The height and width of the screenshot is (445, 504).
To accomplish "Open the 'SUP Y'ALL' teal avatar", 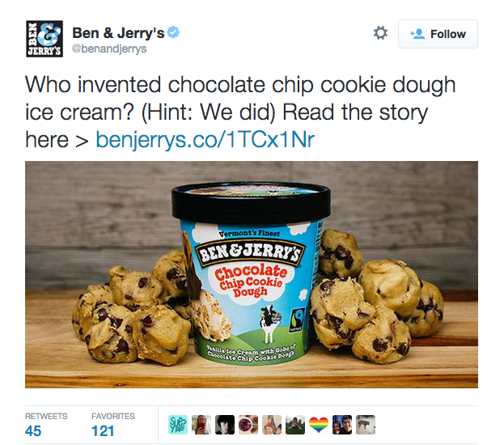I will [x=178, y=425].
